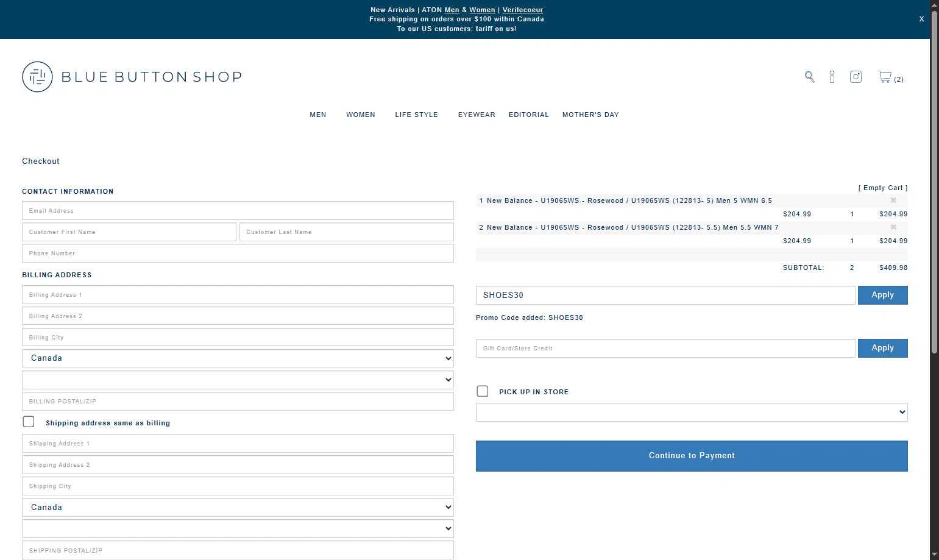This screenshot has height=560, width=939.
Task: Focus the Shipping Address 1 field
Action: tap(238, 444)
